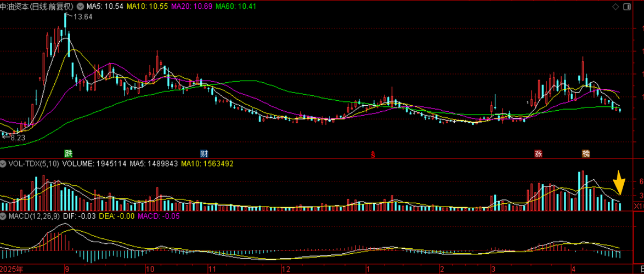Open the VOL-TDX indicator dropdown arrow
Screen dimensions: 644x274
pos(3,163)
